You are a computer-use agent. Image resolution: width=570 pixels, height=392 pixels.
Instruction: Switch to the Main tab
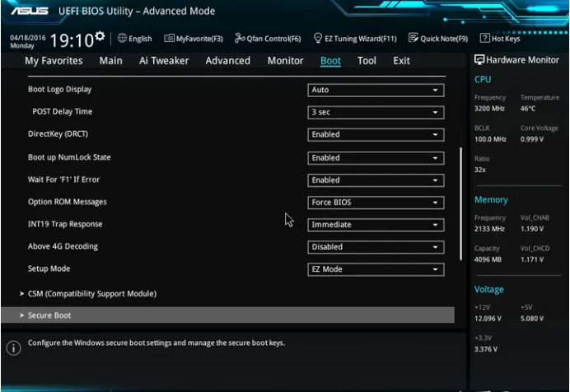pos(111,61)
